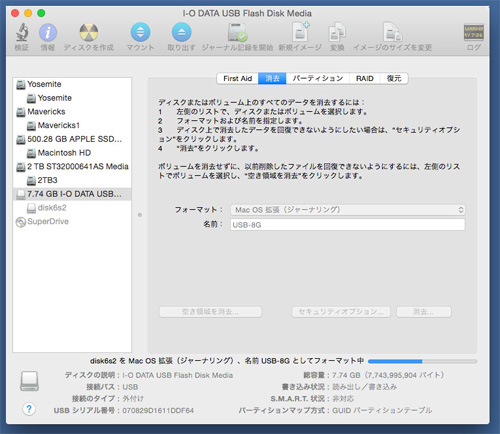Click the Burn disc icon

[x=88, y=32]
